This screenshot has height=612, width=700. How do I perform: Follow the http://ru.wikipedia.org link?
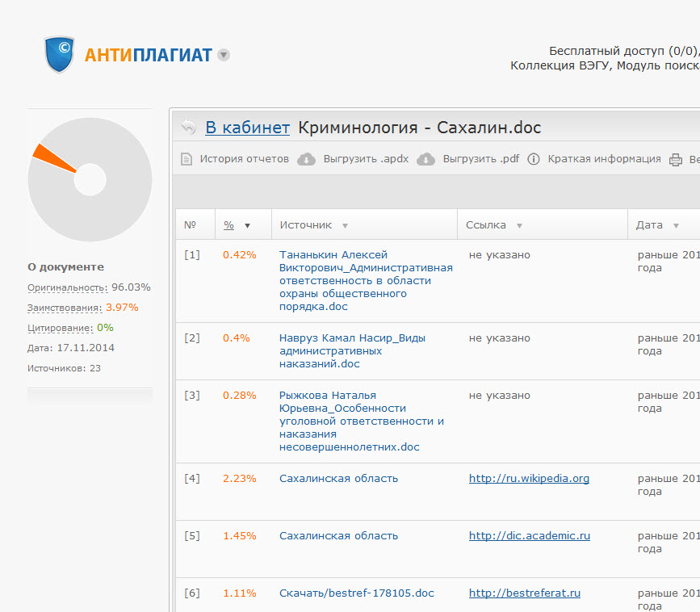[x=529, y=479]
